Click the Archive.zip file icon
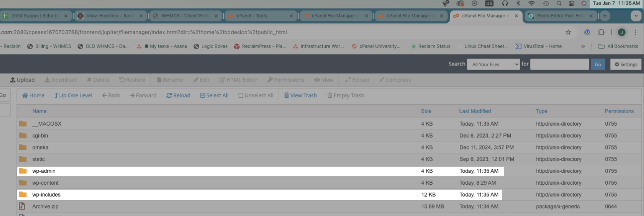Image resolution: width=644 pixels, height=216 pixels. (x=22, y=206)
